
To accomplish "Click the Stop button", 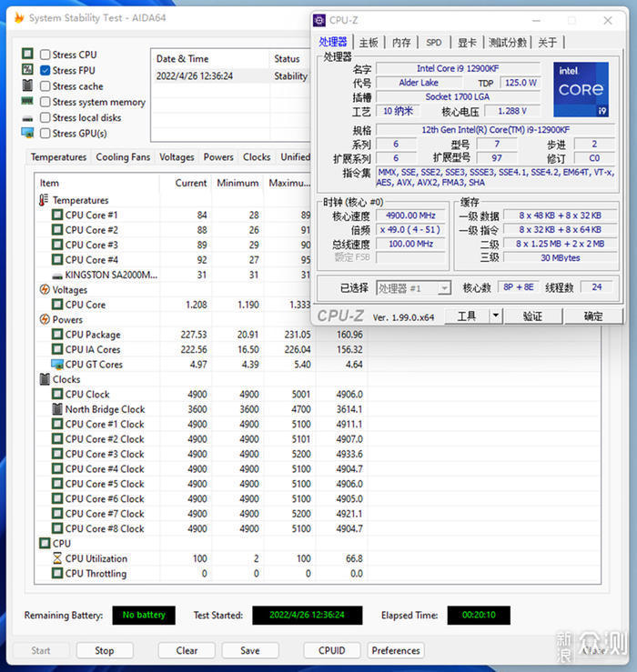I will click(105, 650).
